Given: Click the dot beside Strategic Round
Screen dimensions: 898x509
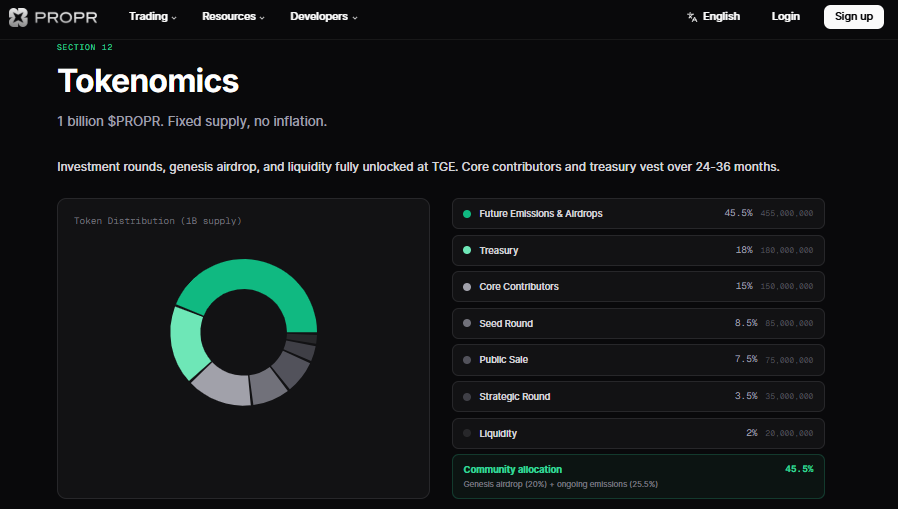Looking at the screenshot, I should coord(467,397).
